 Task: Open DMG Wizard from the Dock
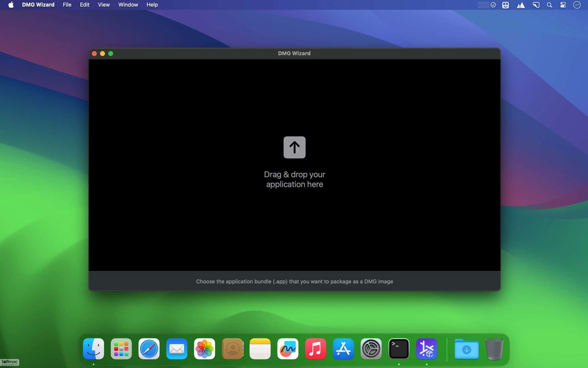[x=426, y=349]
